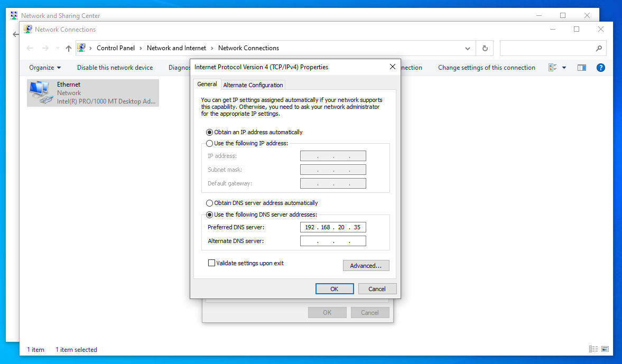Click Disable this network device
This screenshot has height=364, width=622.
115,68
